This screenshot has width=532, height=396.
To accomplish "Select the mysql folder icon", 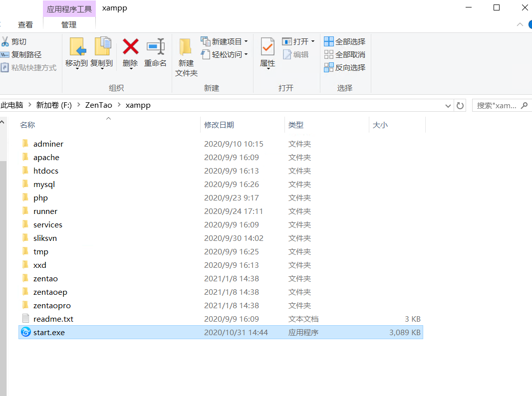I will point(25,184).
